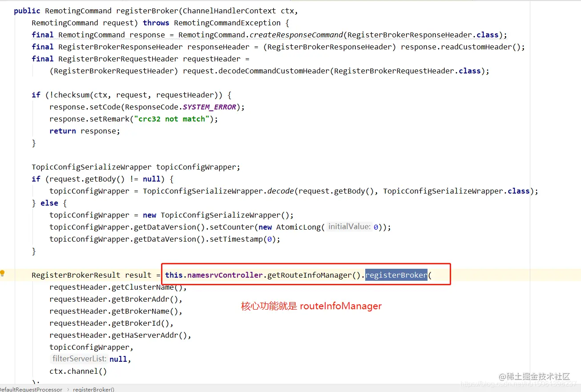
Task: Click requestHeader.getBrokerId() argument
Action: 109,323
